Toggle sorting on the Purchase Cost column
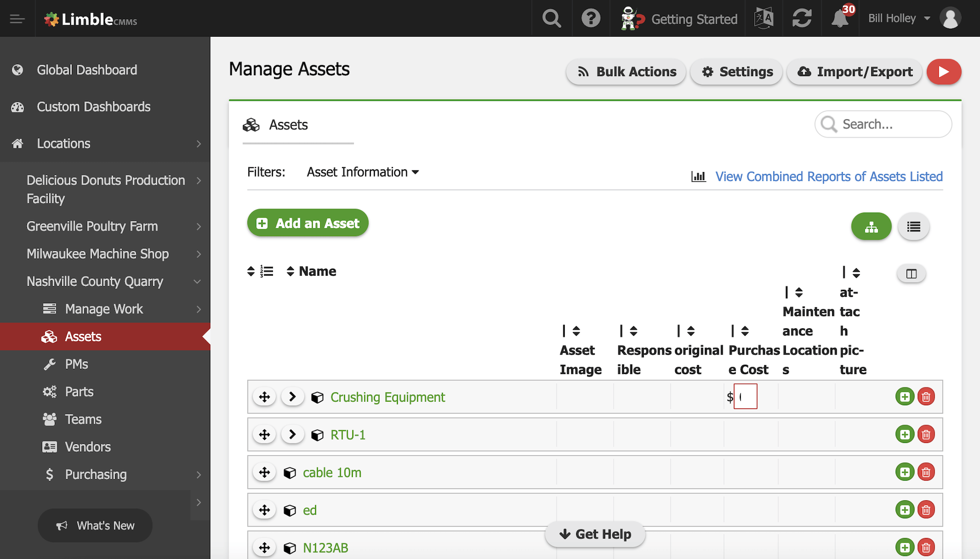This screenshot has height=559, width=980. point(744,331)
